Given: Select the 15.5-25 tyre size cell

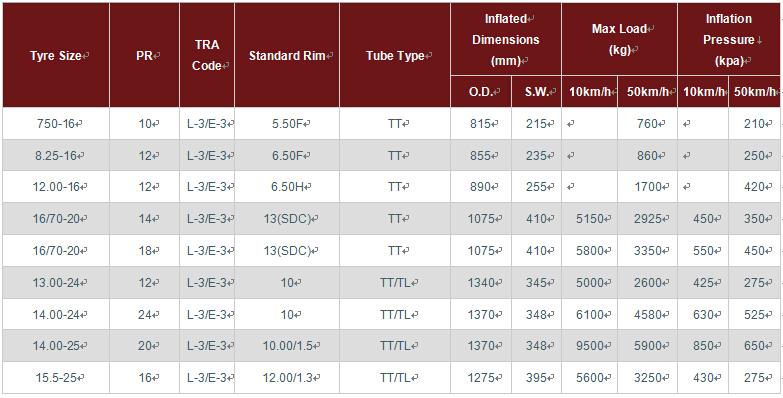Looking at the screenshot, I should tap(56, 378).
